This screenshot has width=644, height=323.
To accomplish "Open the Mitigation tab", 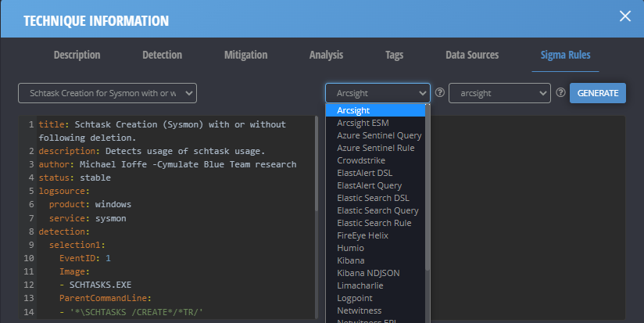I will coord(245,55).
